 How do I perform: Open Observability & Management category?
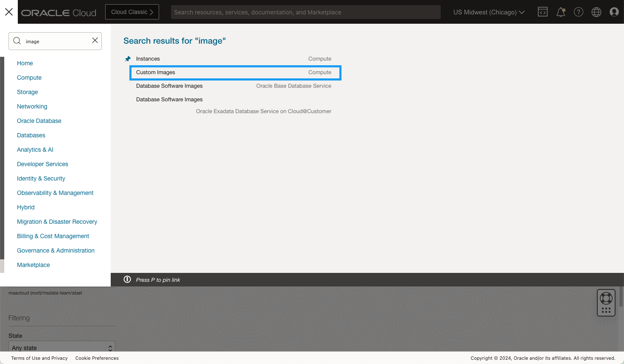(55, 193)
